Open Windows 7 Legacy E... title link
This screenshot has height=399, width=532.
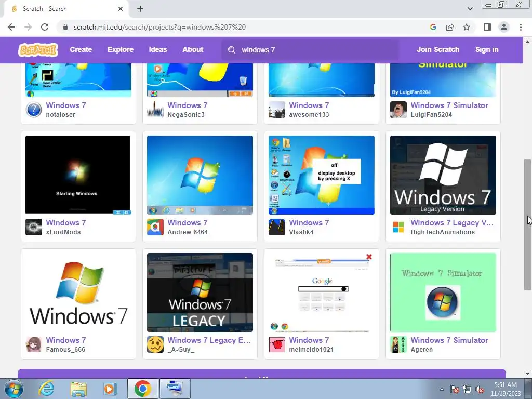coord(209,340)
